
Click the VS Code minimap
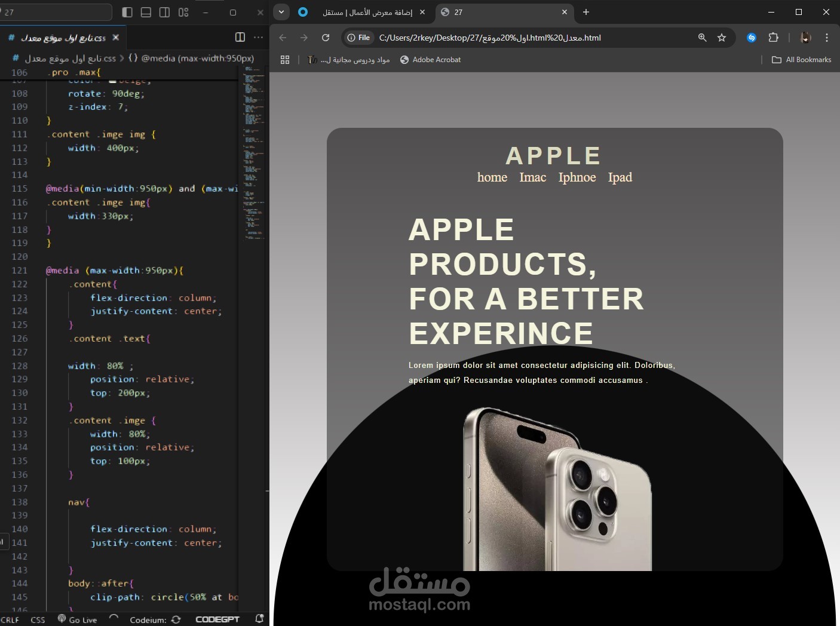pyautogui.click(x=253, y=152)
